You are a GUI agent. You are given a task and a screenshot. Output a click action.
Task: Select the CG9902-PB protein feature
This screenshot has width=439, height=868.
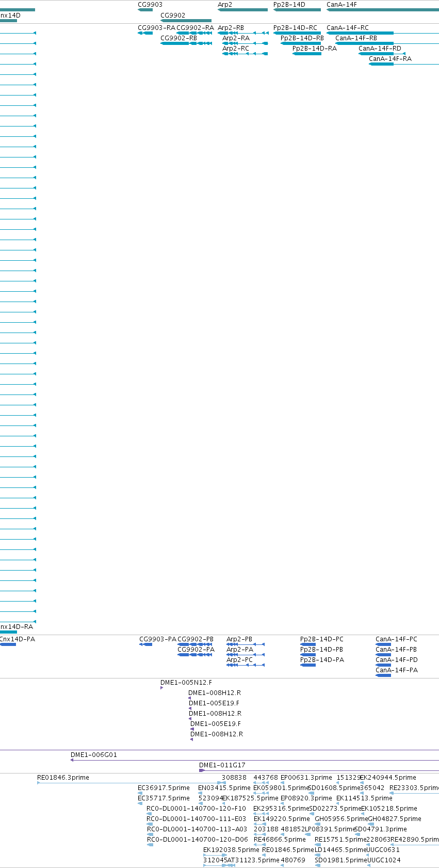(x=194, y=644)
